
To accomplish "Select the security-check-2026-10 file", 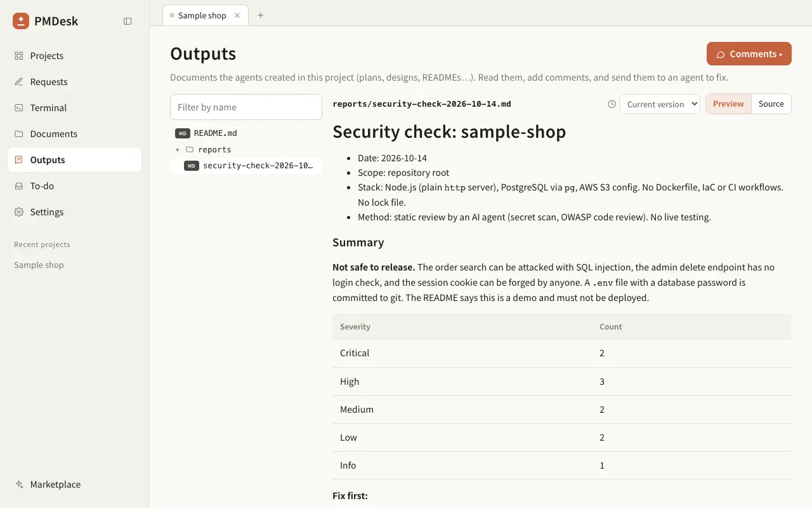I will tap(246, 166).
